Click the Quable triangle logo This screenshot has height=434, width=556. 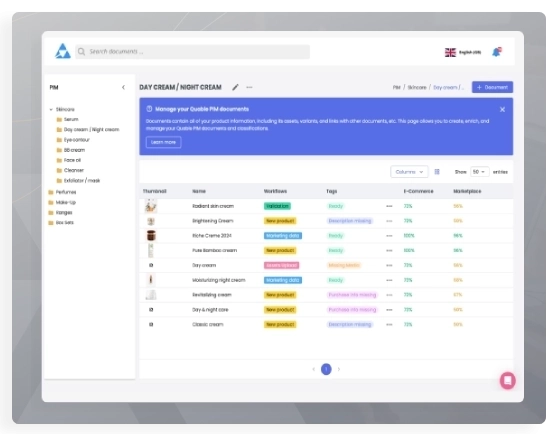(63, 51)
